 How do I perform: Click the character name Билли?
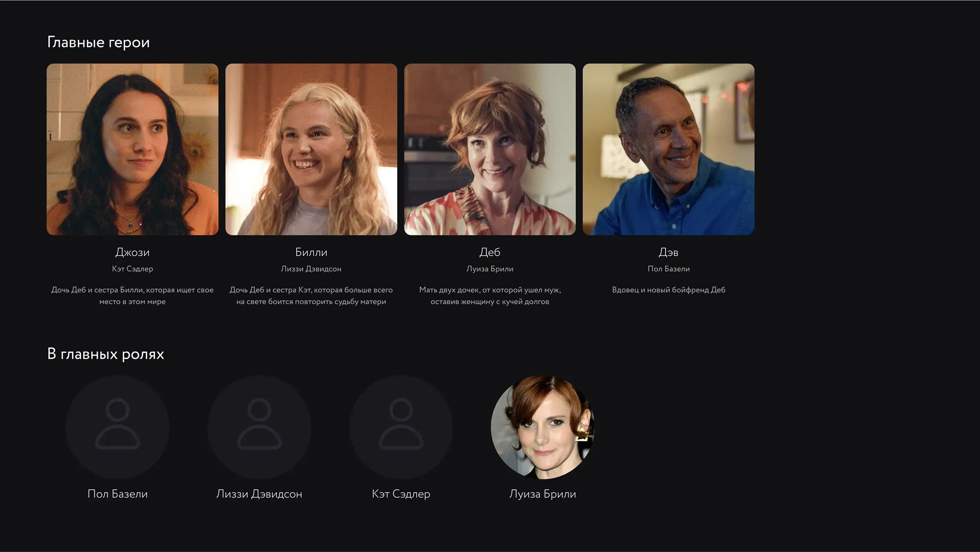pos(311,252)
